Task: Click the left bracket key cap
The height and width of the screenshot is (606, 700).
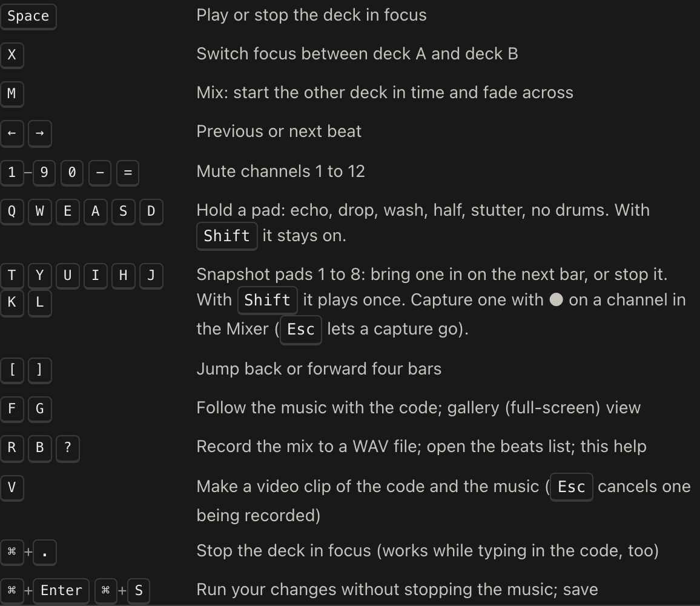Action: tap(12, 371)
